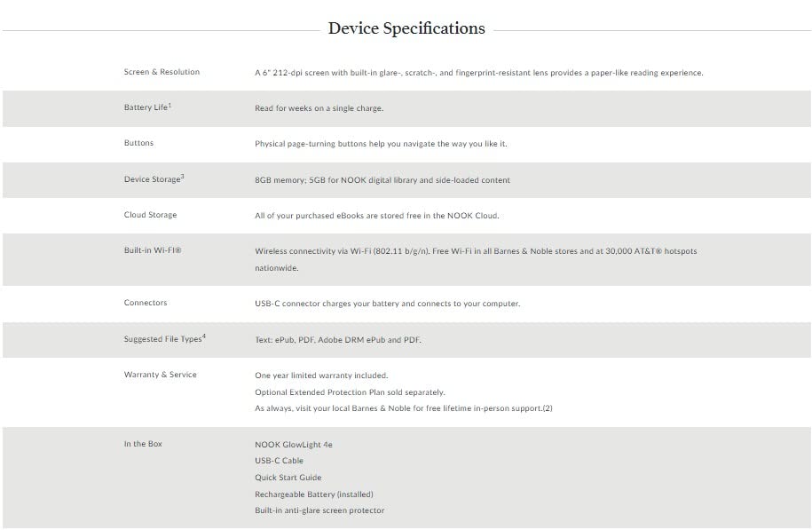This screenshot has height=530, width=812.
Task: Click the Cloud Storage label
Action: tap(150, 215)
